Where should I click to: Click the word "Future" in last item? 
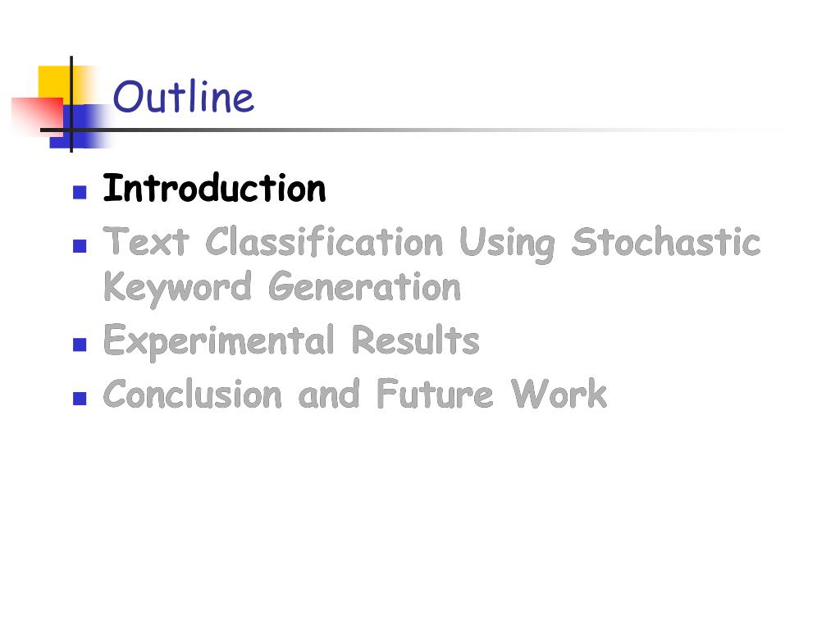coord(435,394)
